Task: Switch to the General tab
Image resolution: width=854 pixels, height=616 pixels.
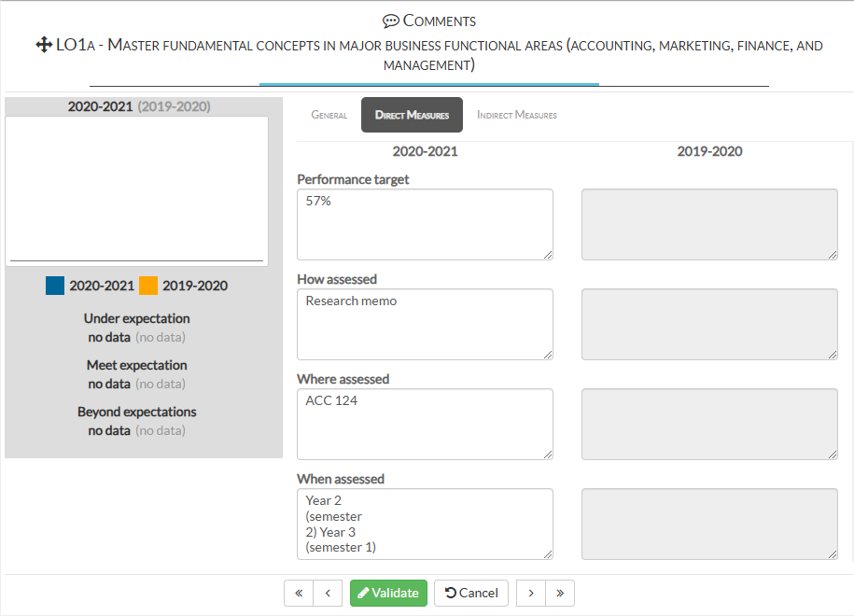Action: tap(329, 115)
